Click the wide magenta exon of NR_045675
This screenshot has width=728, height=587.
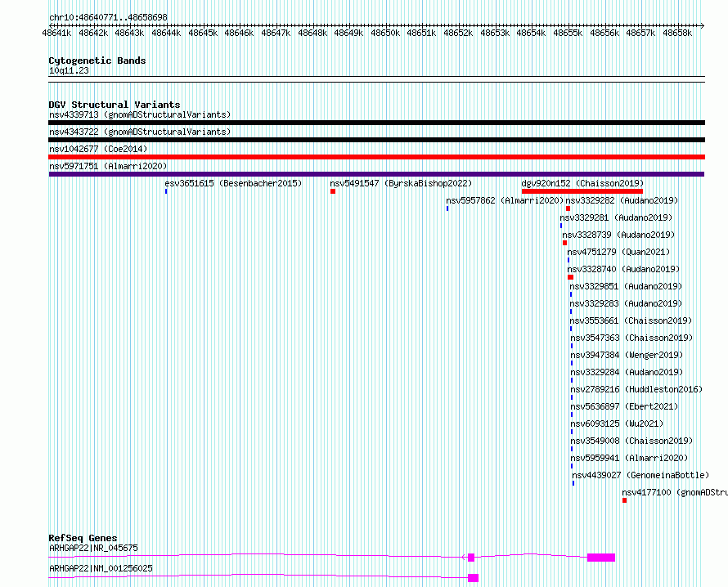pos(601,558)
